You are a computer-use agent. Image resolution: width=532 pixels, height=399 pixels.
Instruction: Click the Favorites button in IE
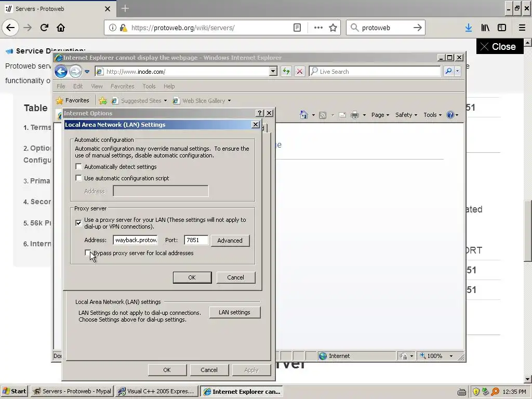click(73, 100)
